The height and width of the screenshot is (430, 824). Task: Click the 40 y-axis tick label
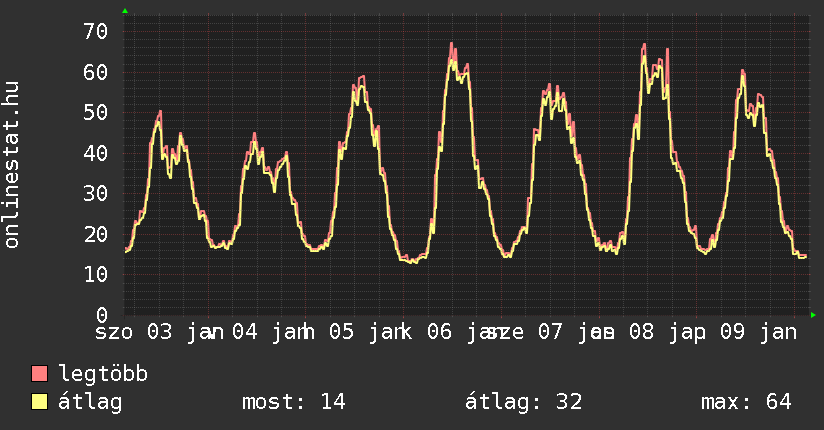95,153
